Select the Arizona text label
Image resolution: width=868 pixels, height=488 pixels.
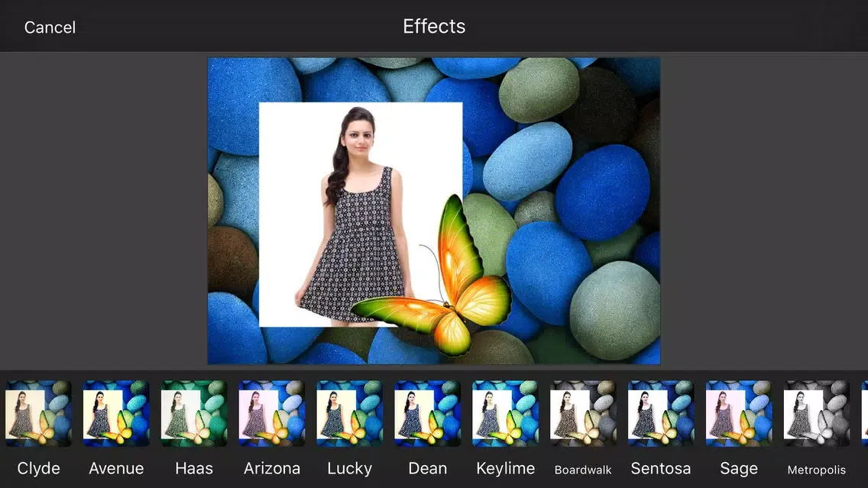[x=272, y=469]
